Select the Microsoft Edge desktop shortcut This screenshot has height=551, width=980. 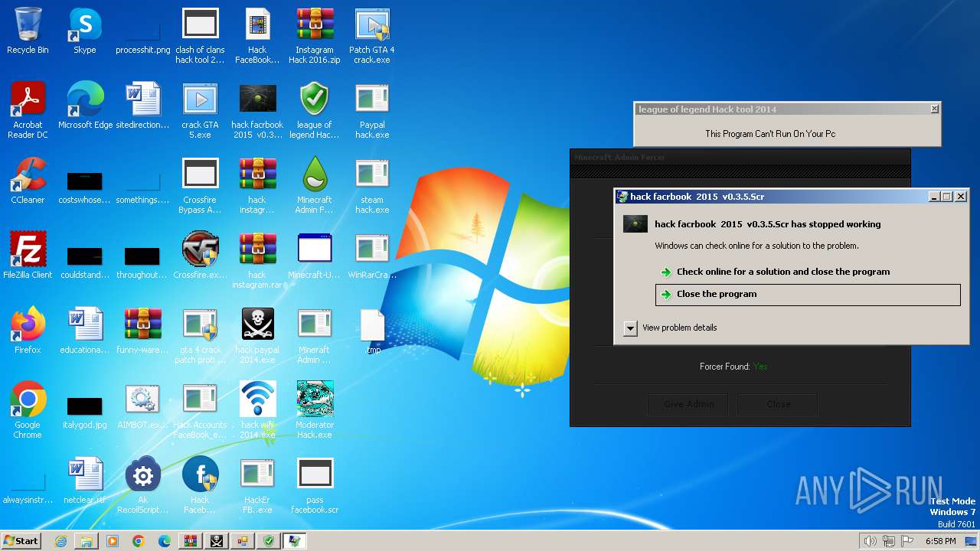[85, 106]
